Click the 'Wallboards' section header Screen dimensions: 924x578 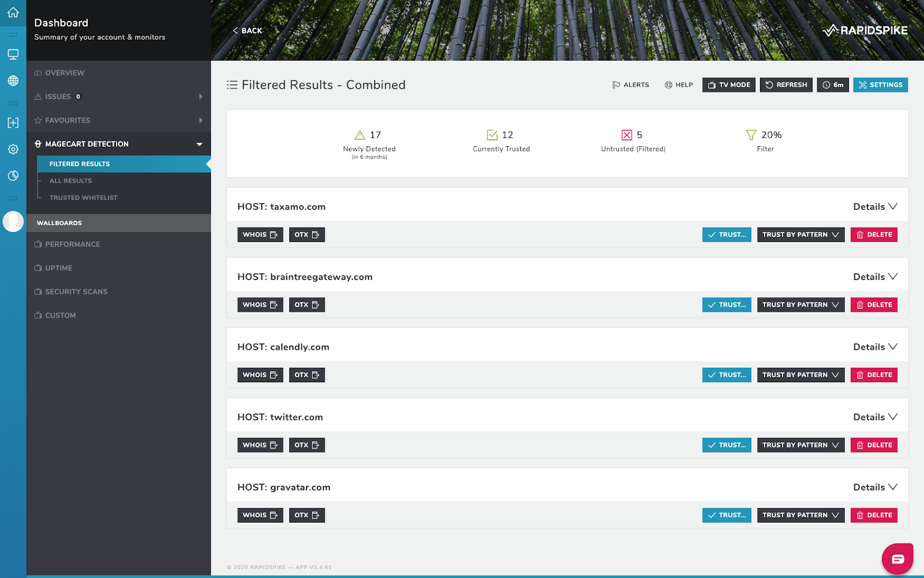(118, 223)
